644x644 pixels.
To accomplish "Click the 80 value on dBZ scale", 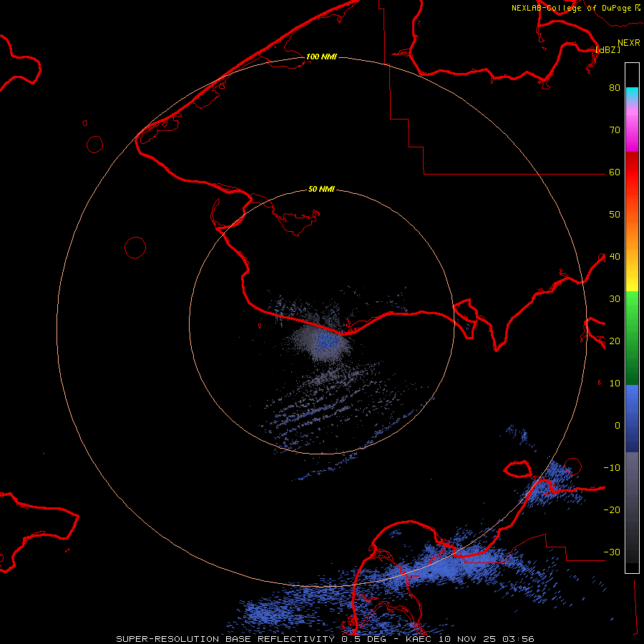I will pyautogui.click(x=615, y=88).
